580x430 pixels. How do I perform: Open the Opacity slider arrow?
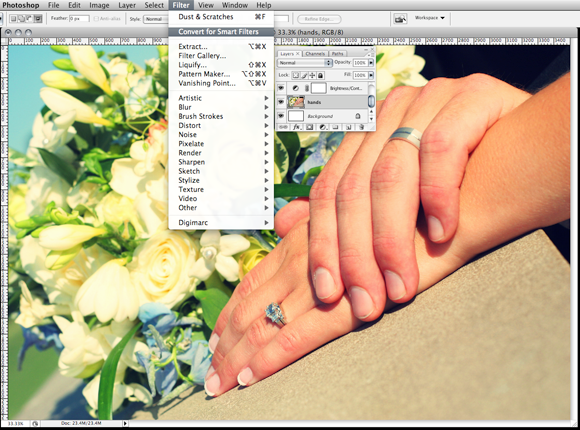click(x=371, y=63)
